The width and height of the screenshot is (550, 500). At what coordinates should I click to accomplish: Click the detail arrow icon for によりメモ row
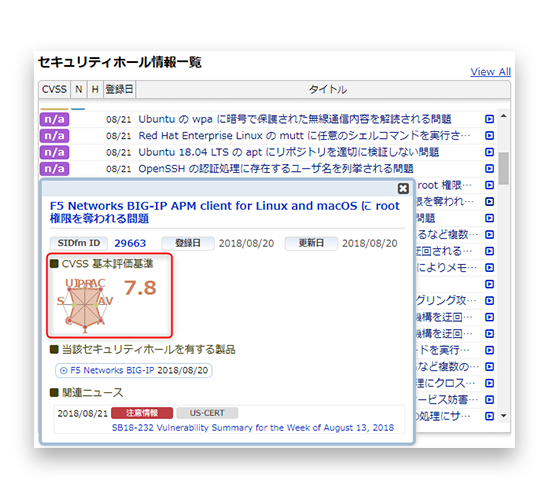pyautogui.click(x=489, y=268)
